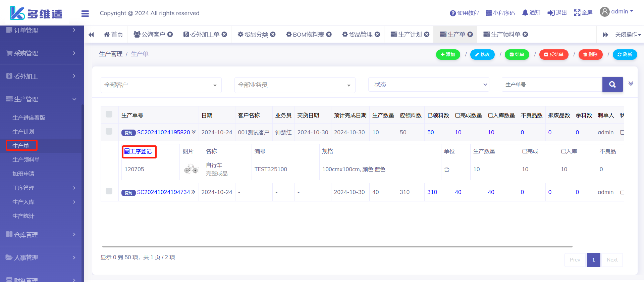Click the 小程序码 QR code icon

489,13
